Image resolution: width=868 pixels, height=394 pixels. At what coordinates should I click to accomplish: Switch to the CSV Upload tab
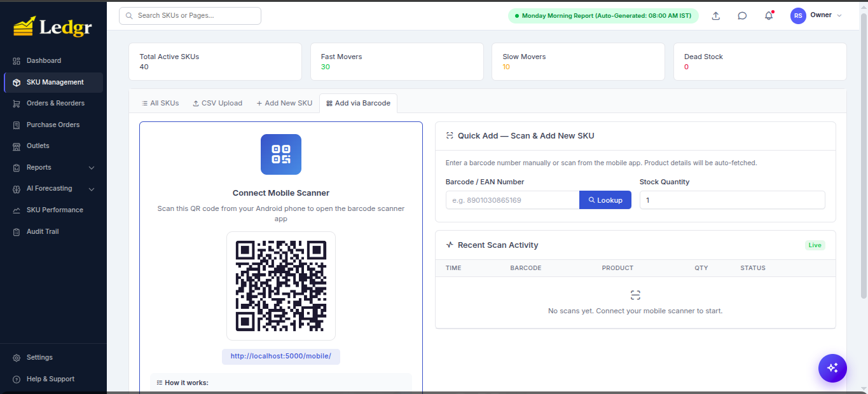(217, 103)
